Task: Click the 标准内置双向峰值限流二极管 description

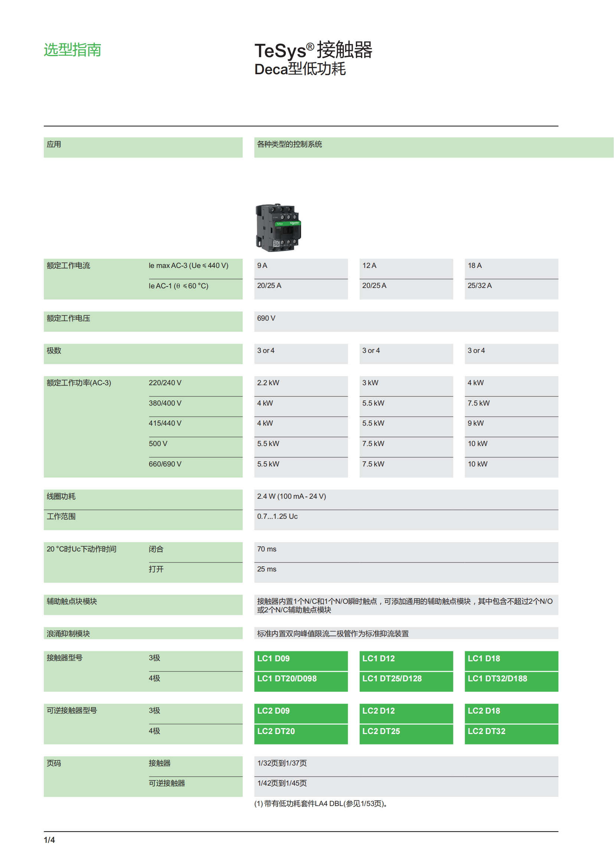Action: click(333, 633)
